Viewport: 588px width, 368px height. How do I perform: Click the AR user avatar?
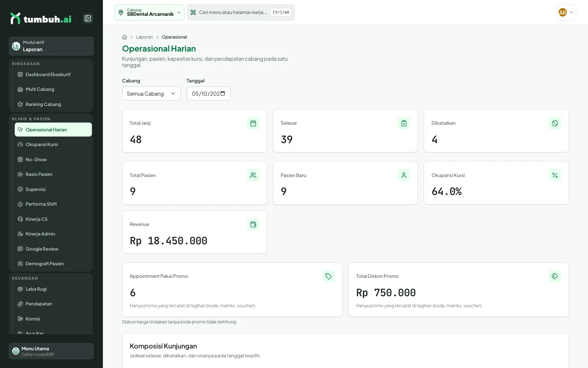pos(562,13)
